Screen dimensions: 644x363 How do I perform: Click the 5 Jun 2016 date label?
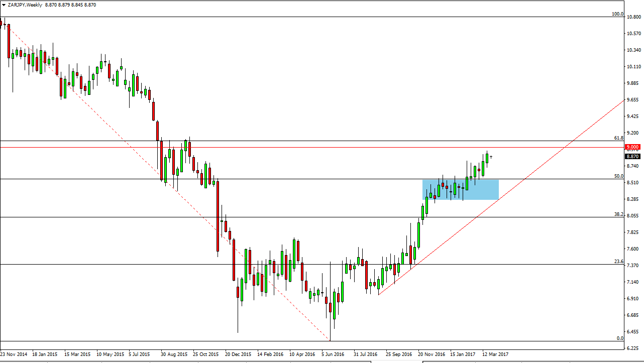click(333, 354)
